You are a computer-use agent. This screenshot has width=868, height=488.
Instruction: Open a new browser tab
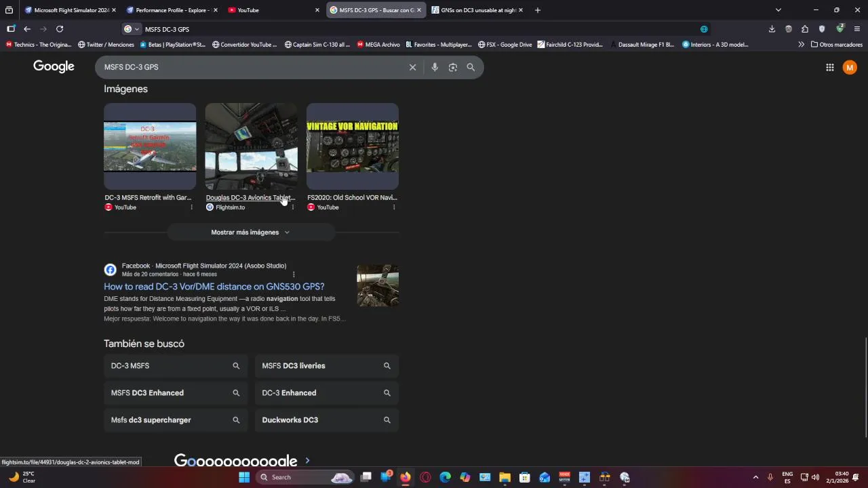point(538,10)
